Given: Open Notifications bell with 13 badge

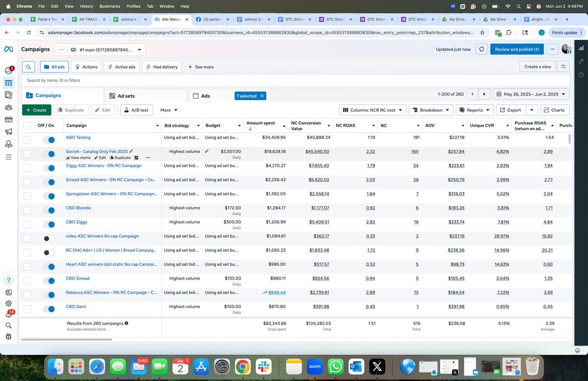Looking at the screenshot, I should 8,314.
